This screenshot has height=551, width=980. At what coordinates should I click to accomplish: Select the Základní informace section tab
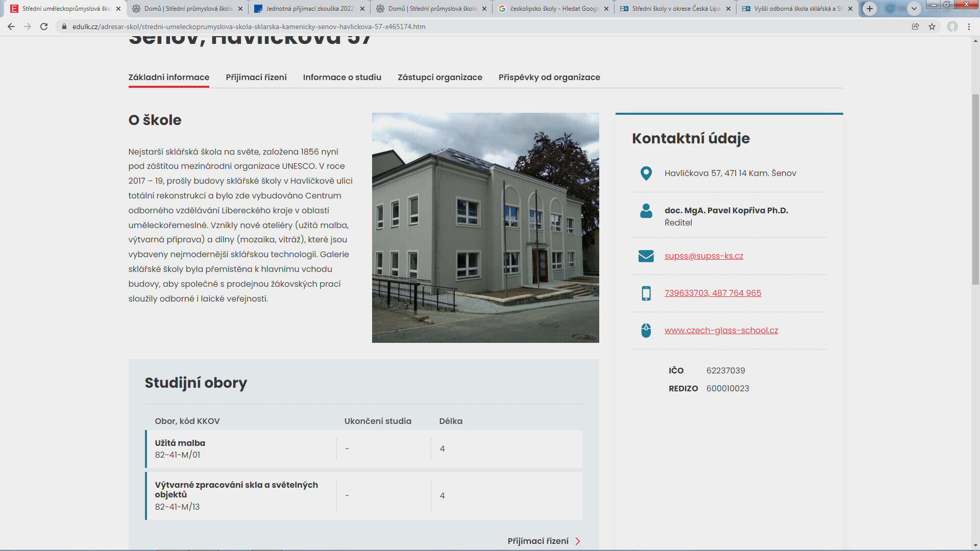tap(169, 77)
